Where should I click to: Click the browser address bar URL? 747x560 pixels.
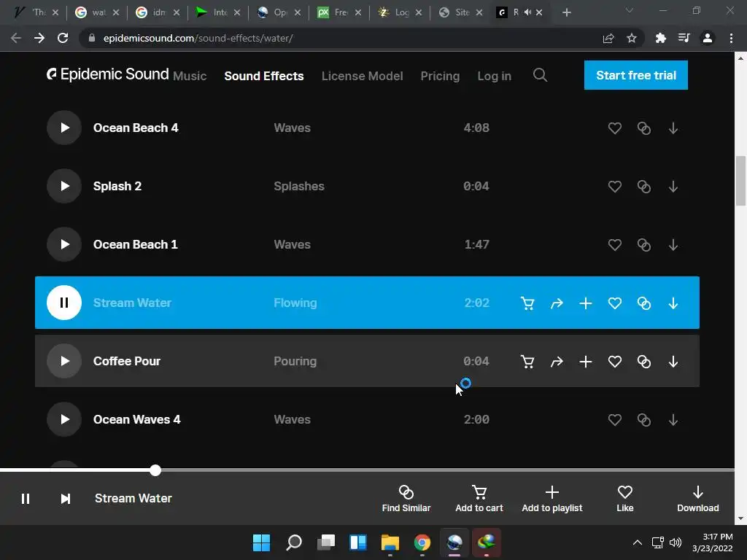(198, 38)
